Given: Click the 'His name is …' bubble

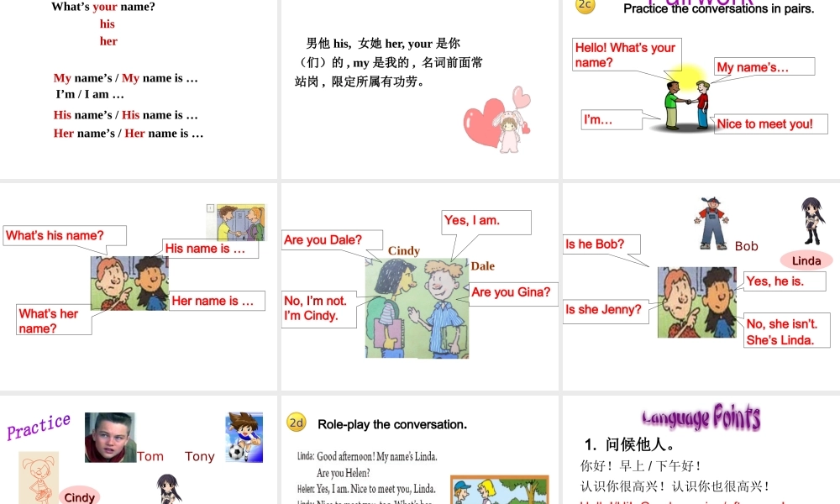Looking at the screenshot, I should [211, 249].
